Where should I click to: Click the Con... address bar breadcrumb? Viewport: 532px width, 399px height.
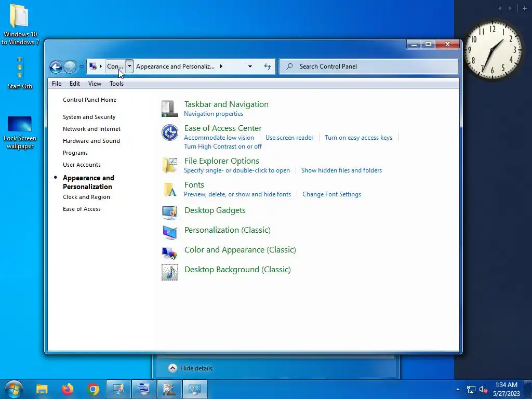click(x=115, y=66)
